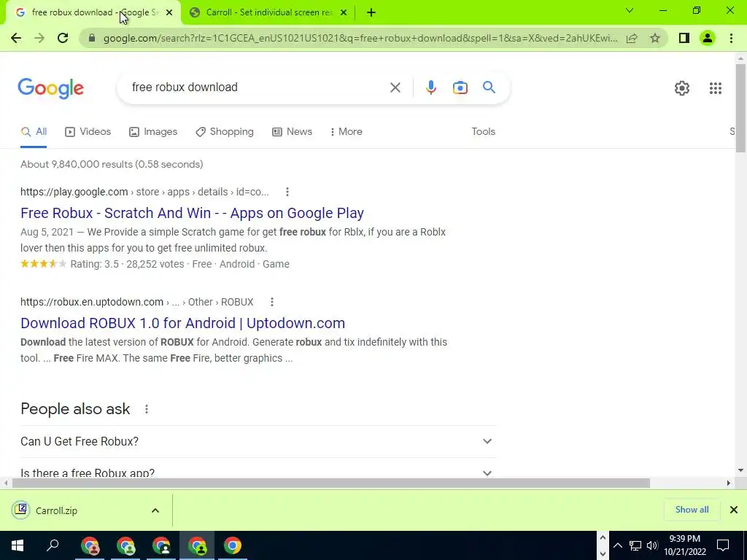Open options dots beside play.google.com result
This screenshot has width=747, height=560.
click(x=287, y=192)
